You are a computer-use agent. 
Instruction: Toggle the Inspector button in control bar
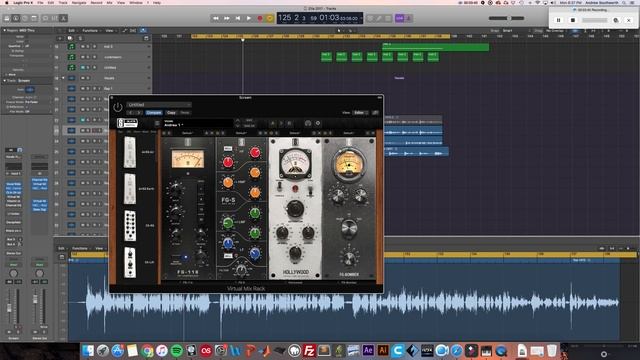click(16, 18)
